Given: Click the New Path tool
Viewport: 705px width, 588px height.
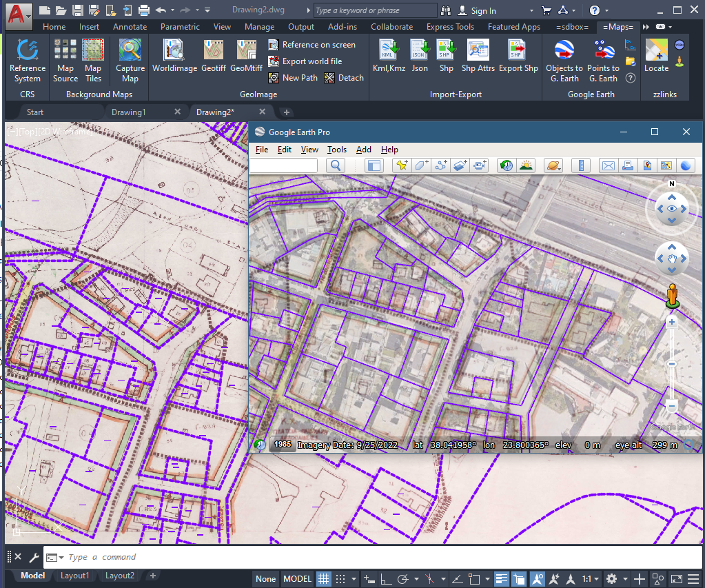Looking at the screenshot, I should (293, 78).
